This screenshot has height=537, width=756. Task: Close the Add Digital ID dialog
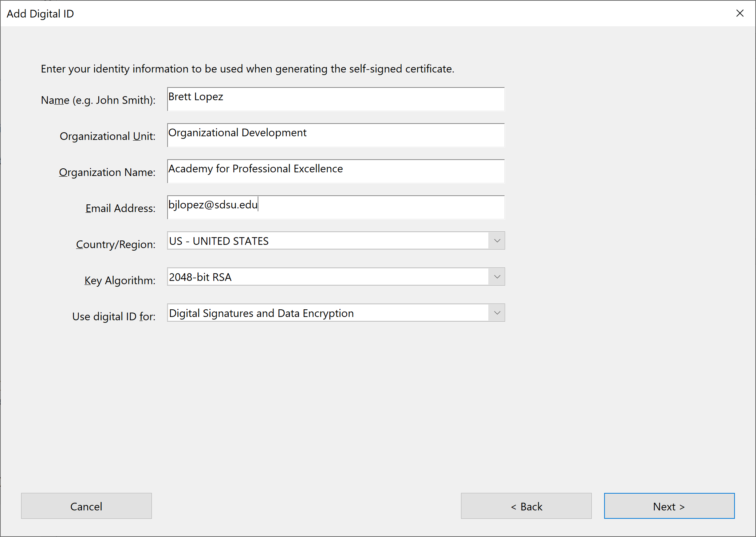tap(740, 13)
